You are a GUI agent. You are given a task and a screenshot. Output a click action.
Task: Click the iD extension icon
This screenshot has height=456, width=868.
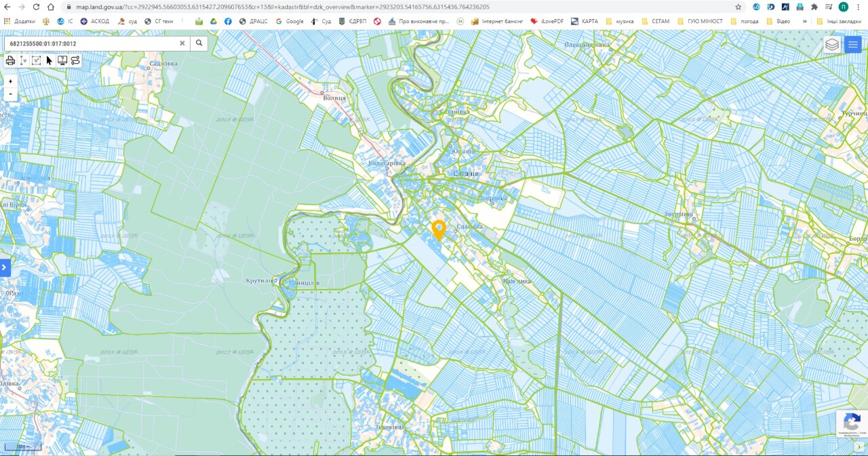pos(771,7)
